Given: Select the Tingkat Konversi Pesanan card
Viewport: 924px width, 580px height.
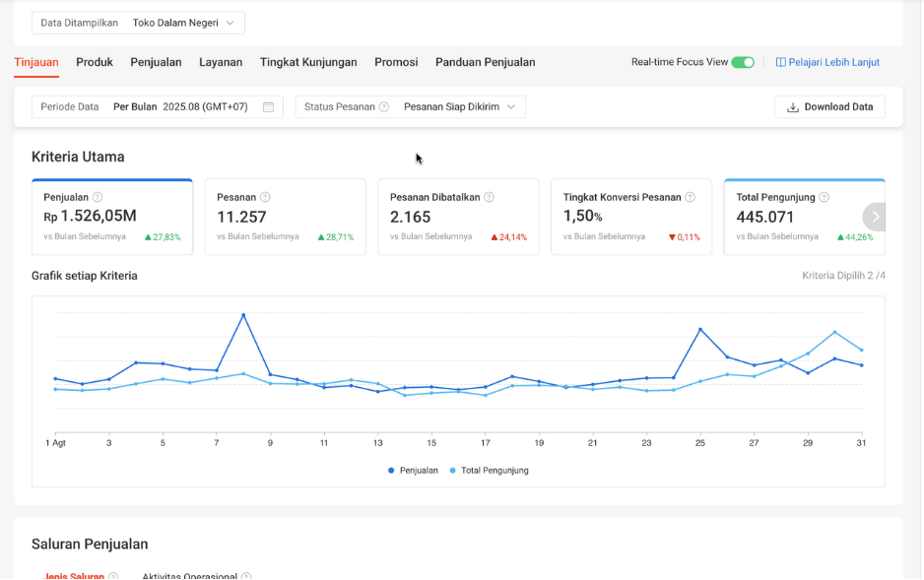Looking at the screenshot, I should [631, 217].
